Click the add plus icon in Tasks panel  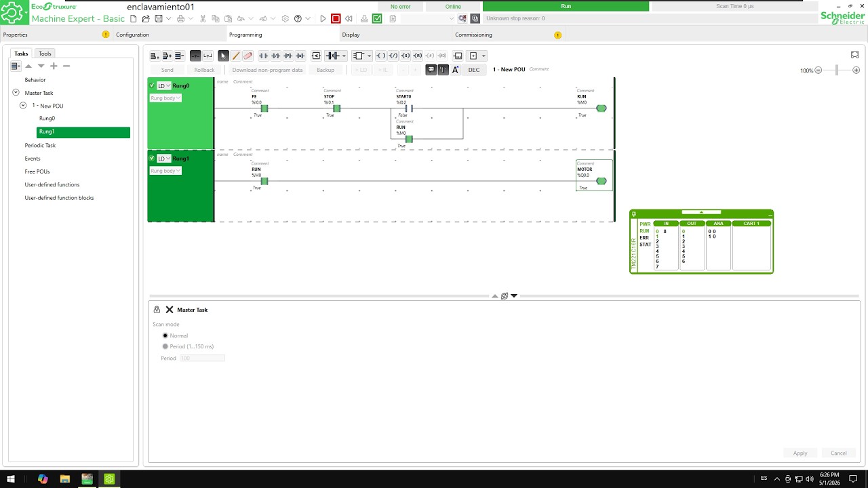coord(54,66)
